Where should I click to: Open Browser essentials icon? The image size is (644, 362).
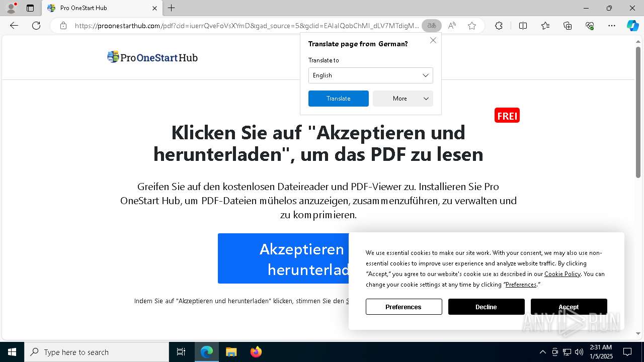pos(590,26)
